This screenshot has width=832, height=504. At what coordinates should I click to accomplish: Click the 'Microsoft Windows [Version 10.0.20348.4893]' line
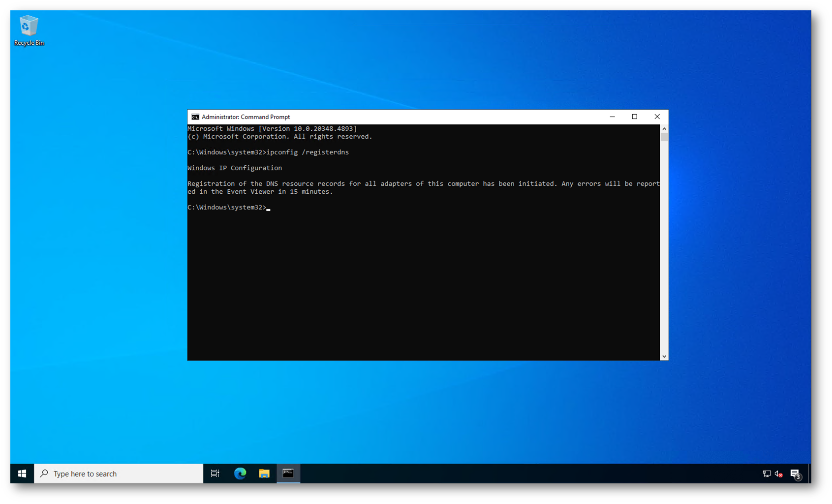point(272,129)
